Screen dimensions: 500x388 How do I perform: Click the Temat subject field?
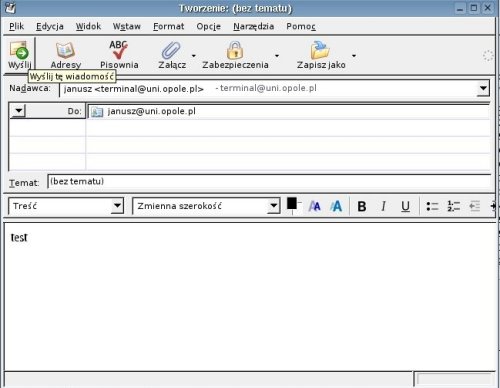click(269, 181)
